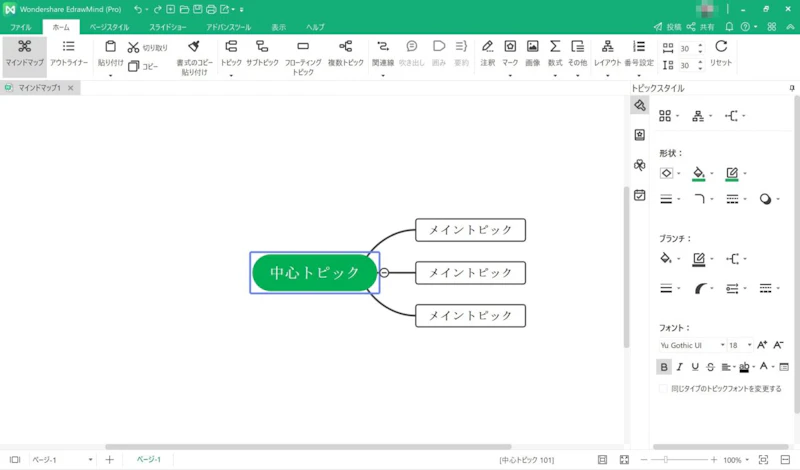The image size is (800, 470).
Task: Click the Print icon in quick access toolbar
Action: point(211,9)
